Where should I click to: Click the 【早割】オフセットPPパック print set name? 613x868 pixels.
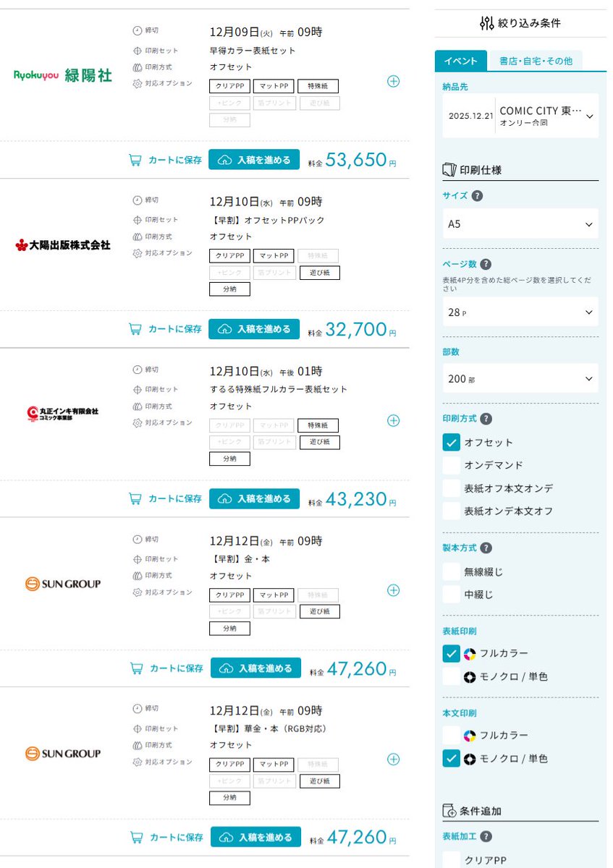coord(267,220)
